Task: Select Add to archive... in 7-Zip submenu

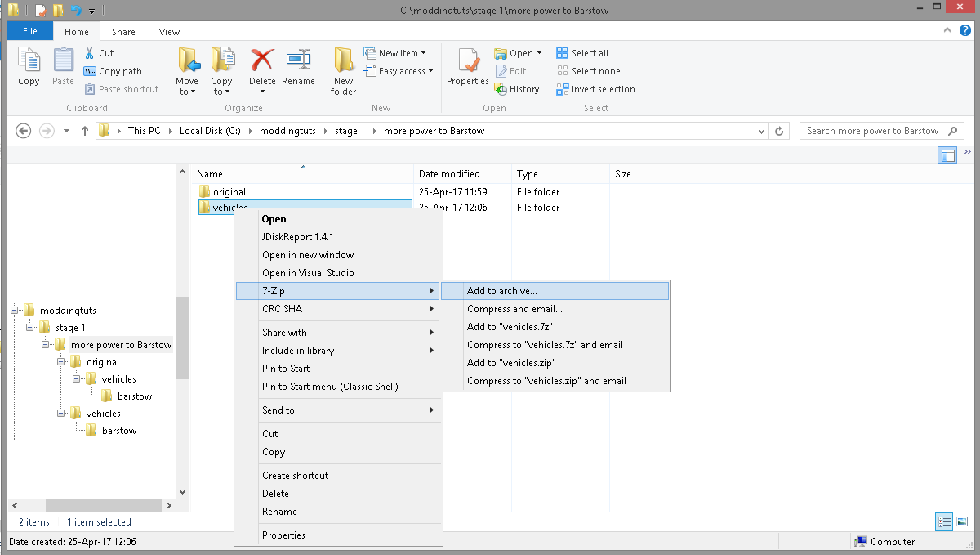Action: (x=501, y=291)
